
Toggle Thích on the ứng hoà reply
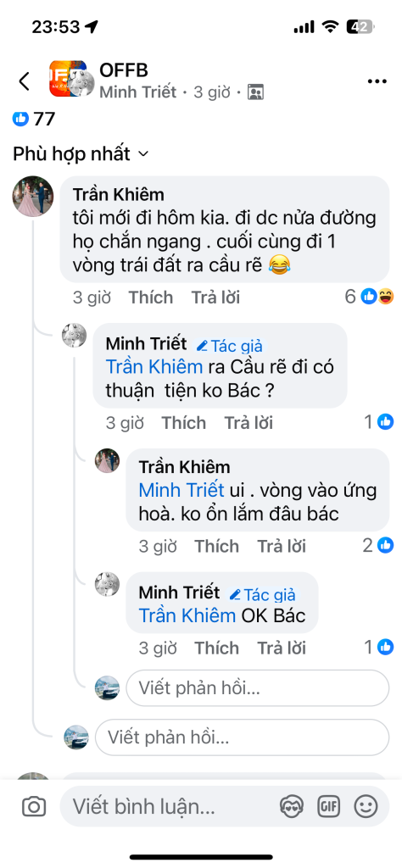pos(216,547)
